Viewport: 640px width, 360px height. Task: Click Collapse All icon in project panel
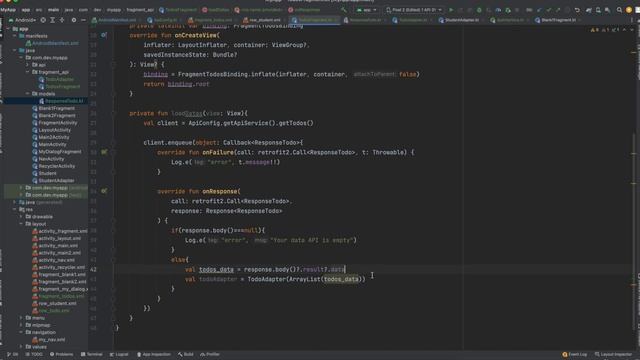[62, 20]
